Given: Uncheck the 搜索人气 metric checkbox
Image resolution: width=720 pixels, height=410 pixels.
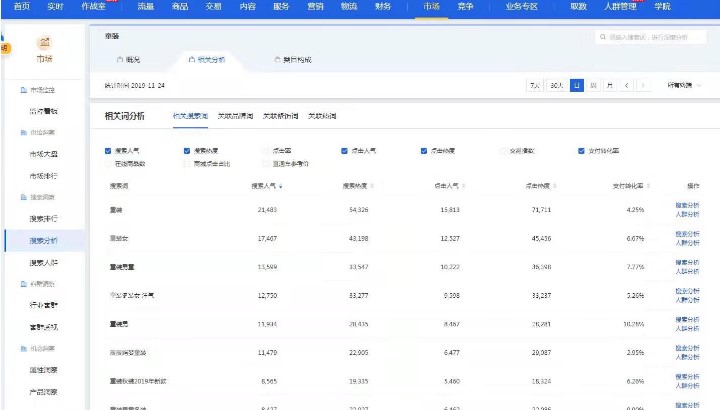Looking at the screenshot, I should (108, 151).
